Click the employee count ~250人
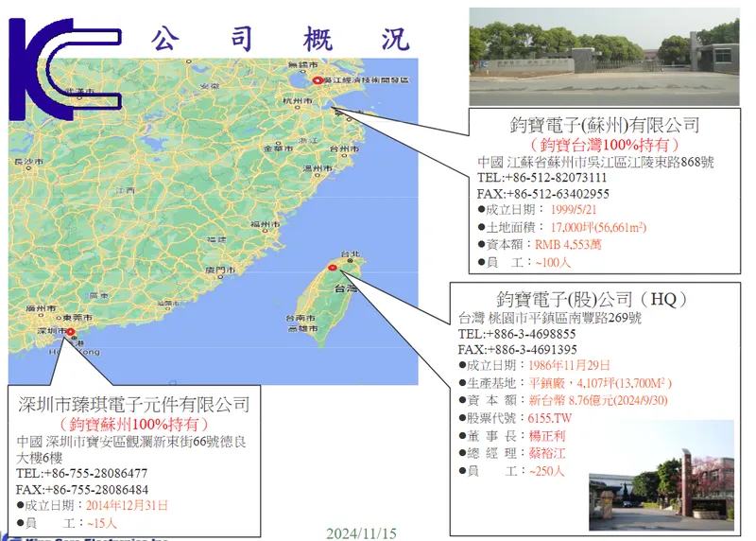 pos(547,471)
